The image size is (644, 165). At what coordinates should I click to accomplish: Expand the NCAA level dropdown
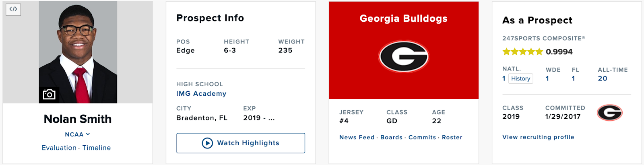77,134
